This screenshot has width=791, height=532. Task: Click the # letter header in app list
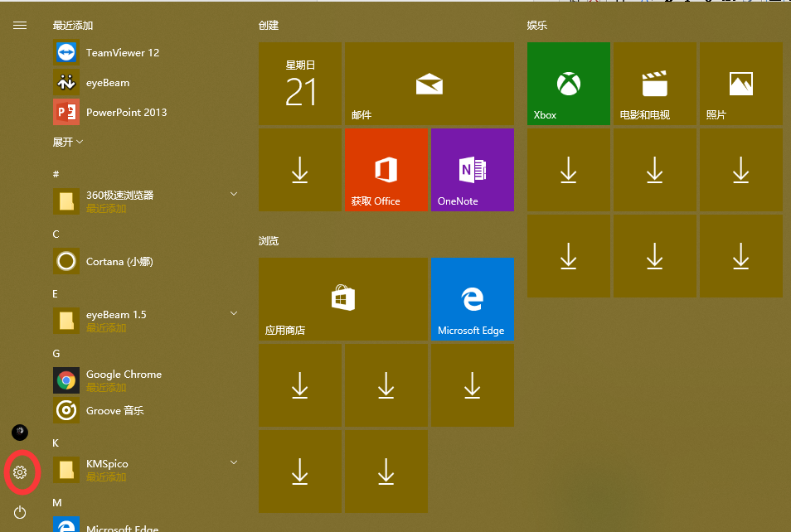click(x=56, y=174)
